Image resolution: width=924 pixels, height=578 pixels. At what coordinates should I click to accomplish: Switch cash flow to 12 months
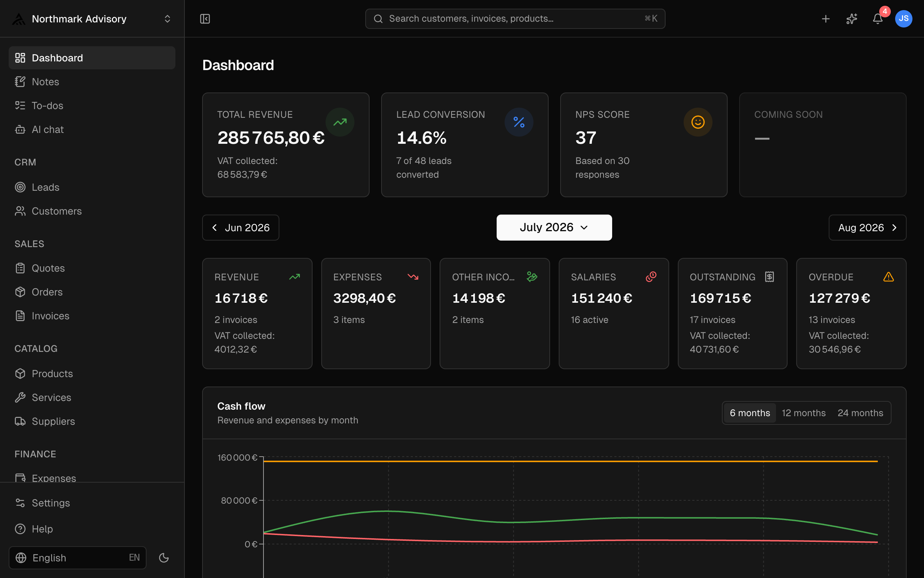(x=803, y=413)
